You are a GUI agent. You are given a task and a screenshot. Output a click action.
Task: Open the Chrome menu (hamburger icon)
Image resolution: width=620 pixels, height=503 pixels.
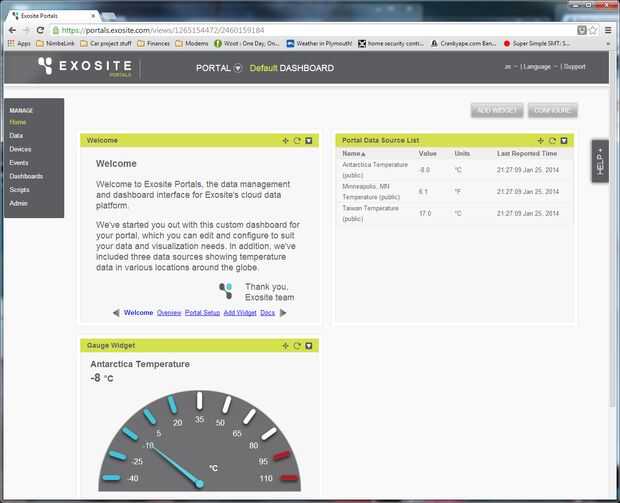pyautogui.click(x=608, y=30)
